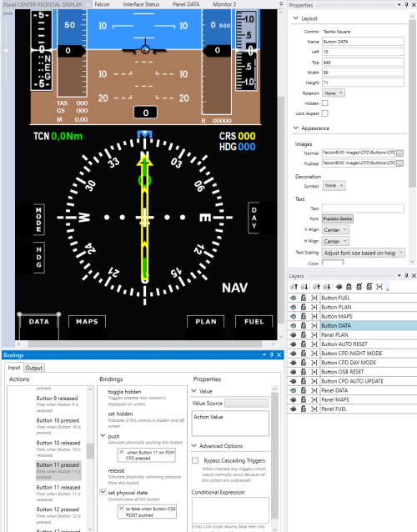This screenshot has height=532, width=417.
Task: Click the Name input field
Action: (363, 42)
